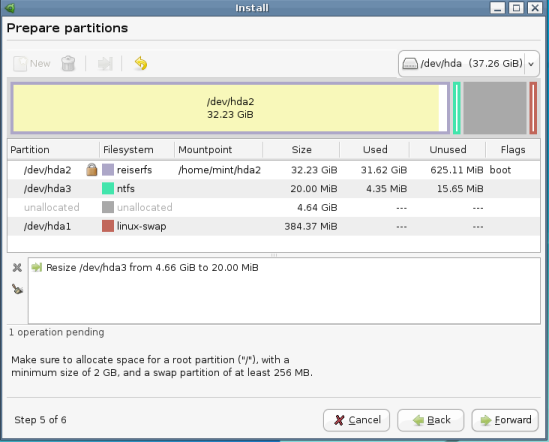
Task: Click the pane divider grip handle
Action: 274,255
